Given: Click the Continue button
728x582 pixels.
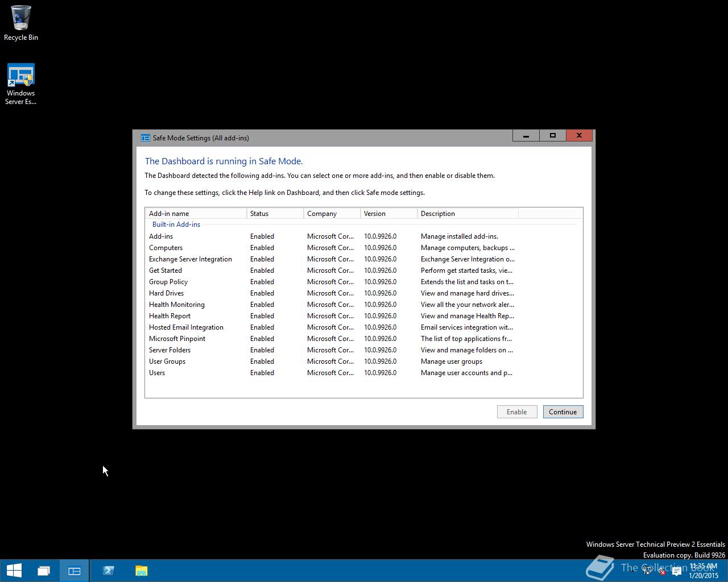Looking at the screenshot, I should click(563, 412).
